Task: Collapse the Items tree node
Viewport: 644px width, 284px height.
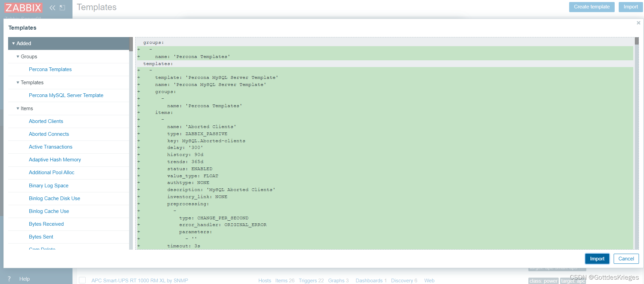Action: [18, 108]
